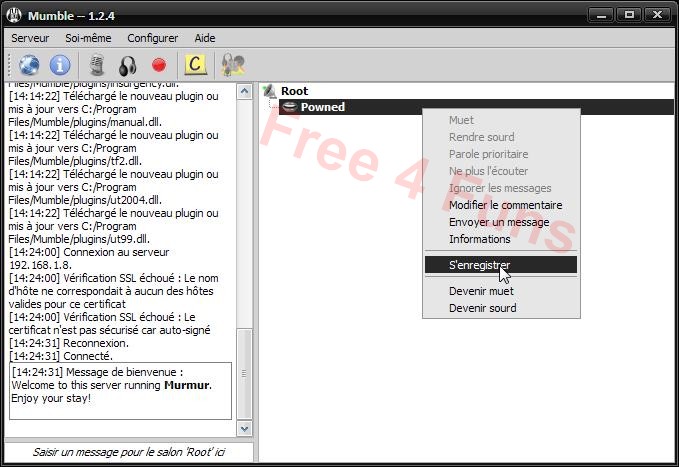Choose S'enregistrer in context menu
Viewport: 679px width, 467px height.
coord(501,265)
